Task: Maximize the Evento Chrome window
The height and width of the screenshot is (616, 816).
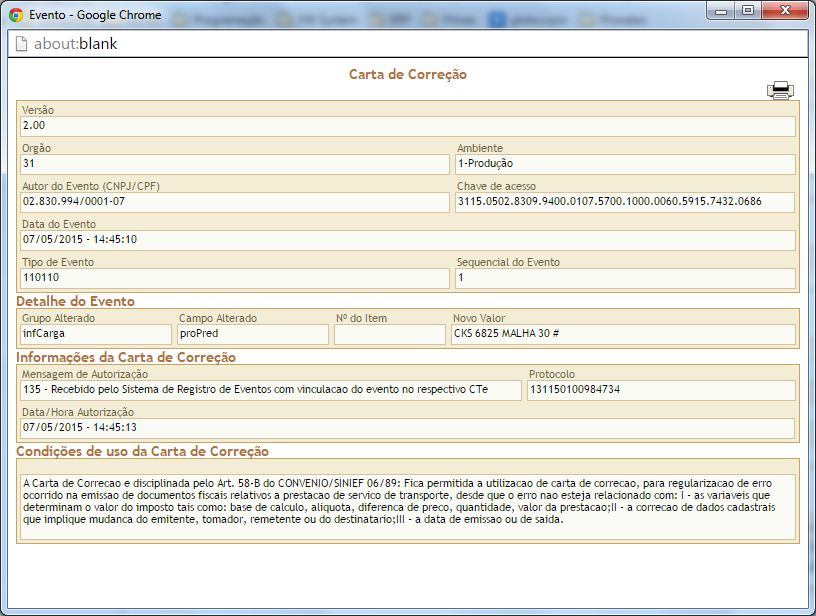Action: click(x=748, y=11)
